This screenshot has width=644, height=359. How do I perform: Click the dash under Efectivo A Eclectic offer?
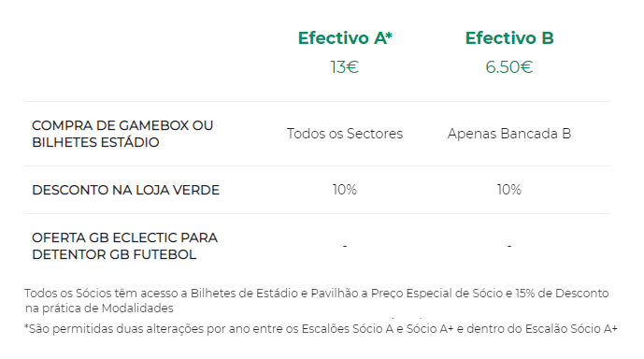[345, 246]
